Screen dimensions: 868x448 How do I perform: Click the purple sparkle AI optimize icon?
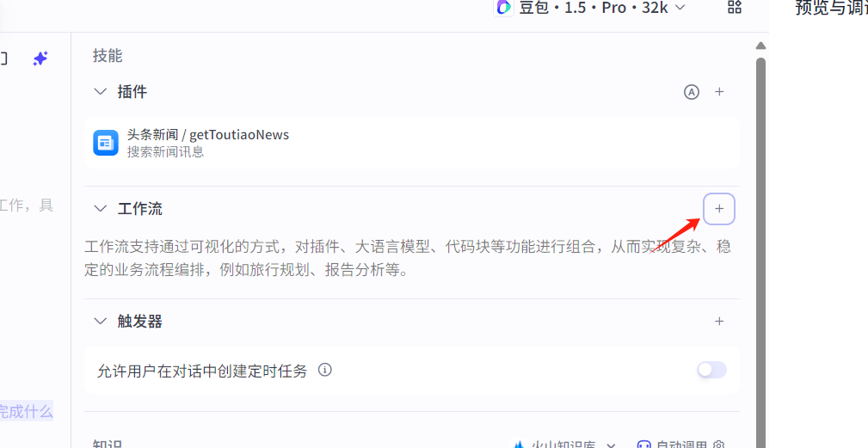click(x=40, y=58)
